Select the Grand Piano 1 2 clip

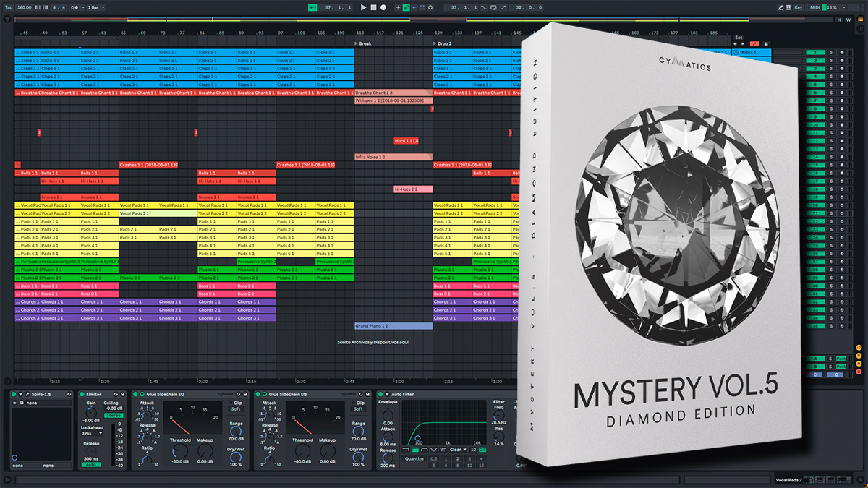(x=393, y=326)
